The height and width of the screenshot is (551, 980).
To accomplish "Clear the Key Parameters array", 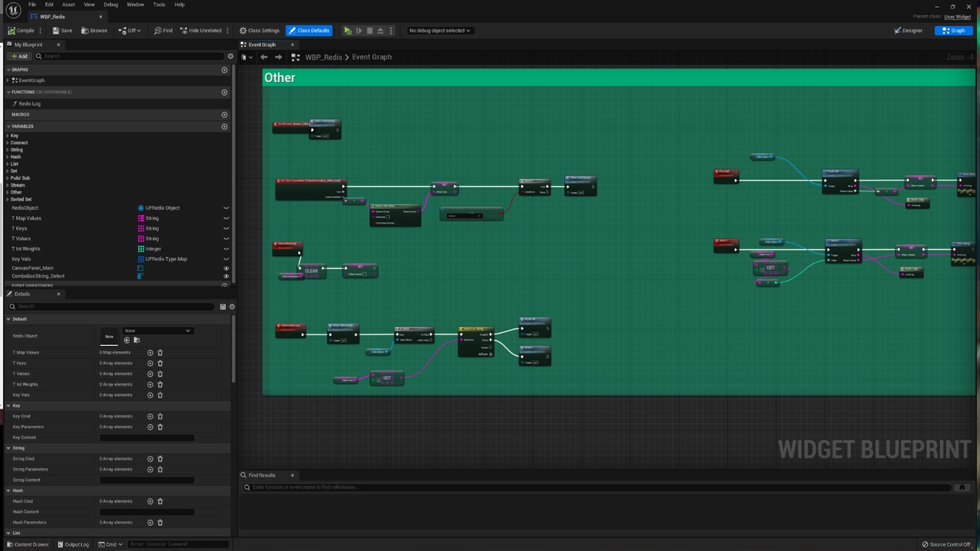I will 160,427.
